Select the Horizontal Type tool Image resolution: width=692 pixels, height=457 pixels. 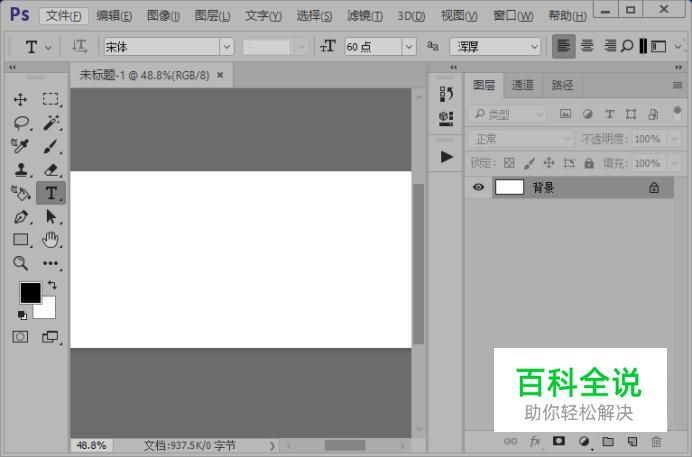(x=51, y=193)
